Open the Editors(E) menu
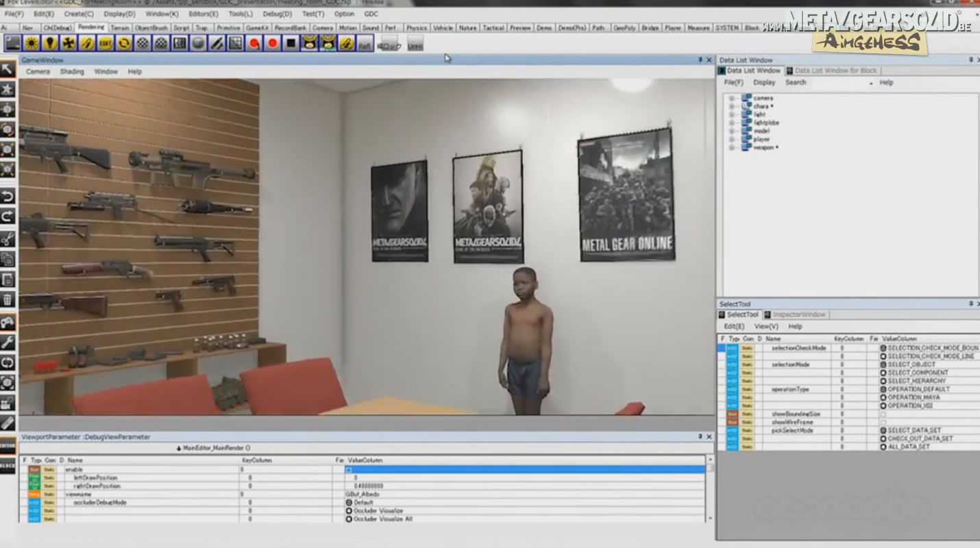 [x=204, y=14]
